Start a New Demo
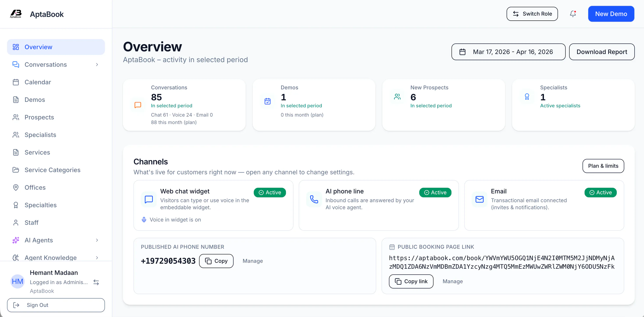This screenshot has height=317, width=644. coord(611,14)
